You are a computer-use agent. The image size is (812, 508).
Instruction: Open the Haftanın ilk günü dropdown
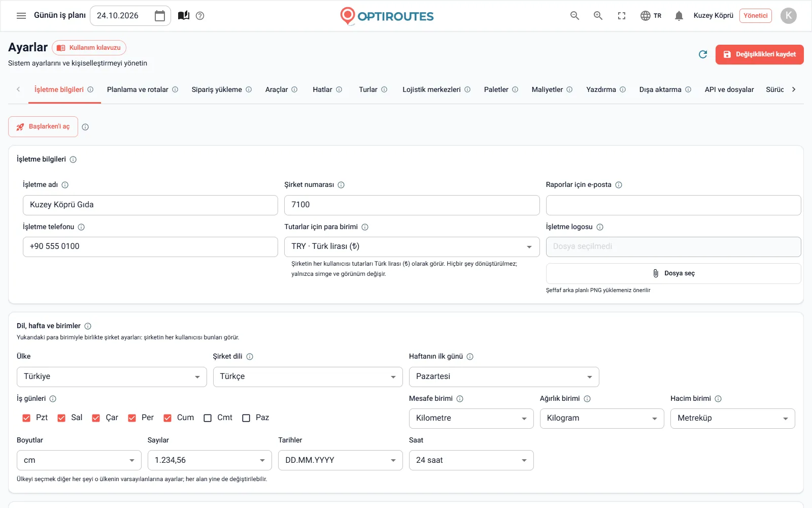point(504,377)
